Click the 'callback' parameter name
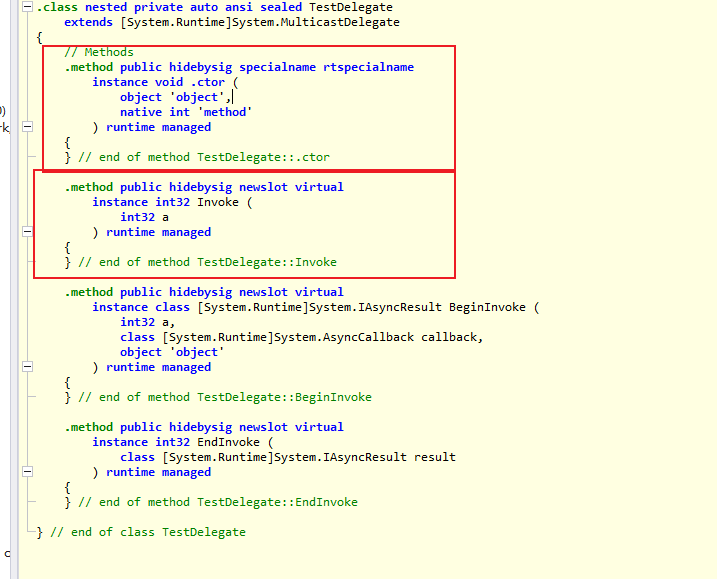This screenshot has height=579, width=717. (x=449, y=338)
